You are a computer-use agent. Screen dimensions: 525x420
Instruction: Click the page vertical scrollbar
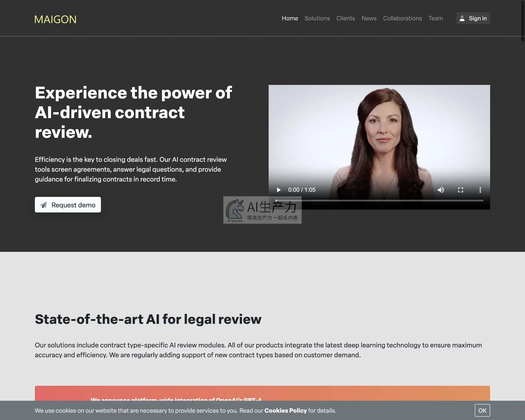tap(523, 21)
